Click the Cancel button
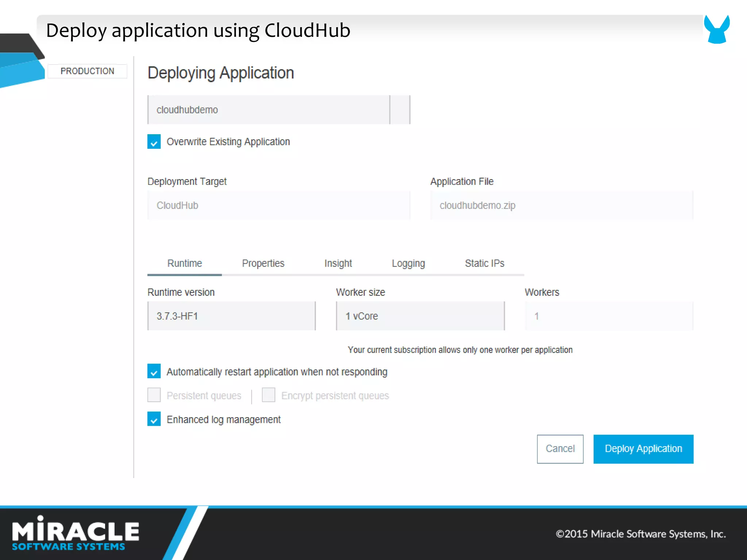The width and height of the screenshot is (747, 560). [x=560, y=449]
